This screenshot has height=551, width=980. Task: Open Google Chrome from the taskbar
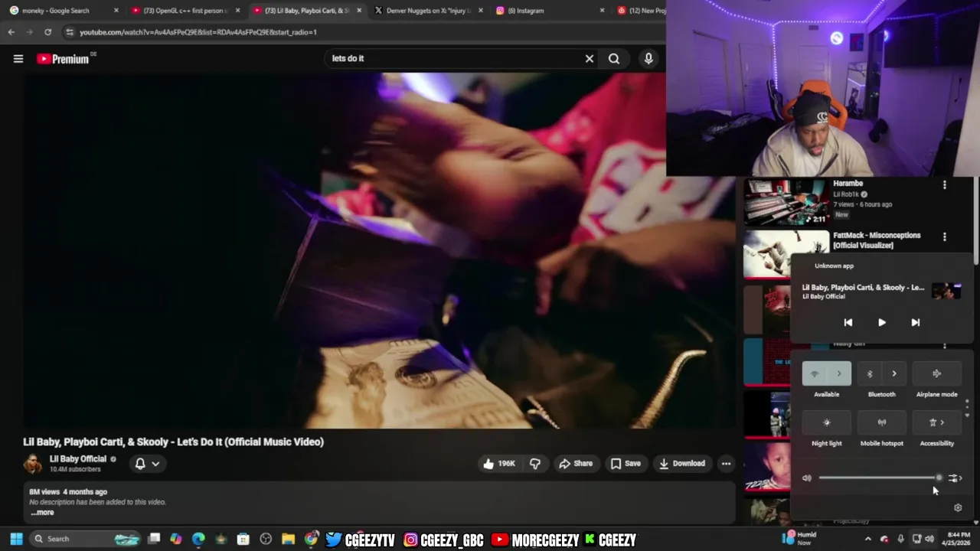pos(310,539)
